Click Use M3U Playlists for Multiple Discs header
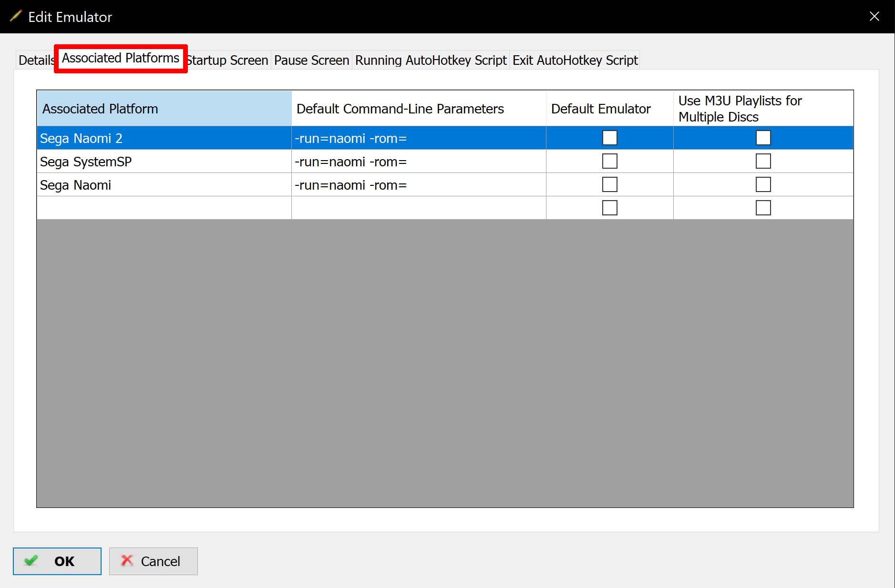 coord(763,109)
